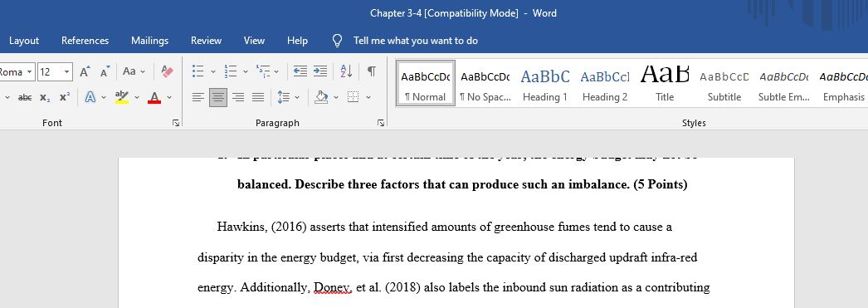Screen dimensions: 868x308
Task: Expand numbering library dropdown arrow
Action: point(245,71)
